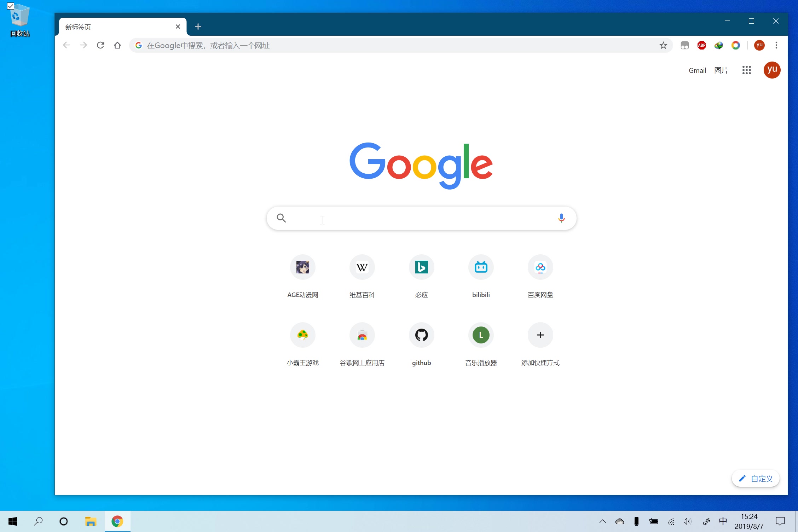Reload the page with the refresh icon
798x532 pixels.
tap(100, 45)
